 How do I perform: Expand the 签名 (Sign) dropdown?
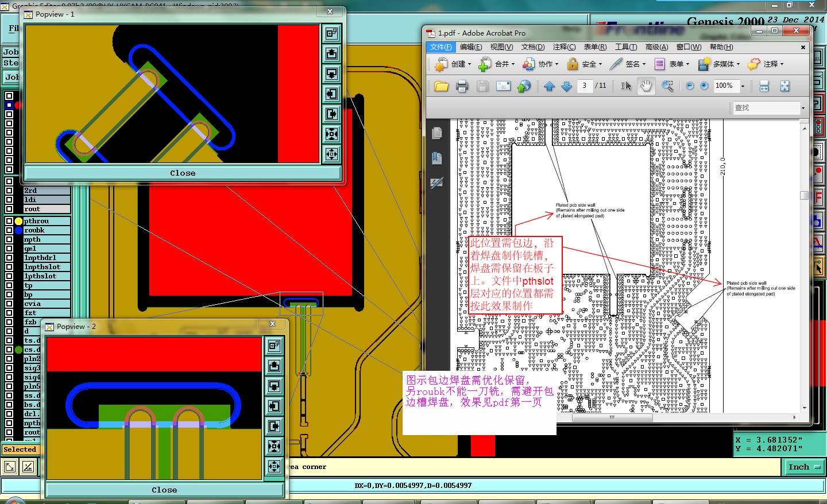pyautogui.click(x=644, y=64)
